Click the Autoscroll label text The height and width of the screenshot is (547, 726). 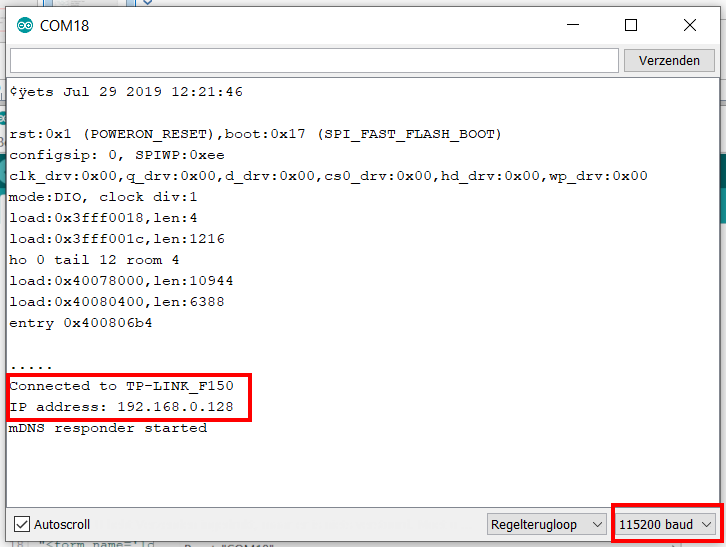pyautogui.click(x=62, y=524)
